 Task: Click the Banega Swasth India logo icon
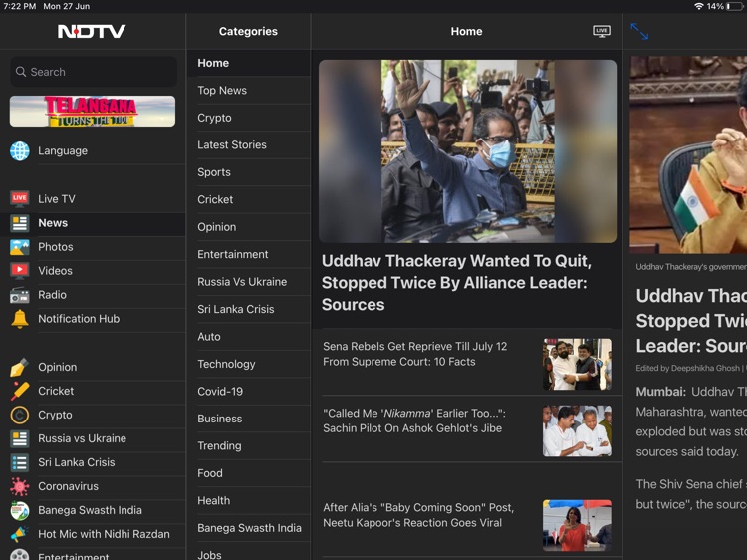[x=20, y=510]
